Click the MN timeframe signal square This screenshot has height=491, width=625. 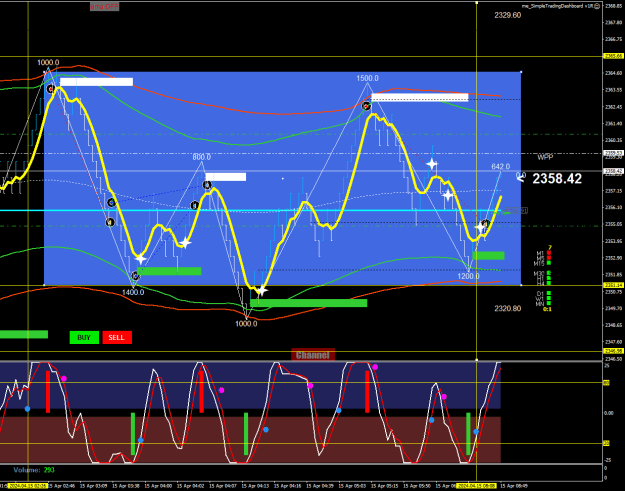pyautogui.click(x=549, y=303)
